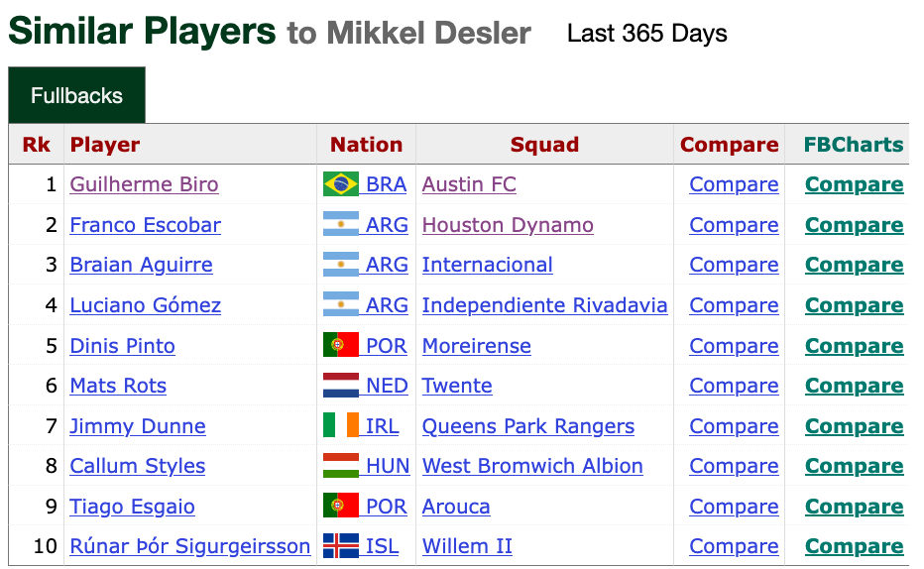Open the Willem II squad link
This screenshot has height=569, width=924.
pos(467,546)
